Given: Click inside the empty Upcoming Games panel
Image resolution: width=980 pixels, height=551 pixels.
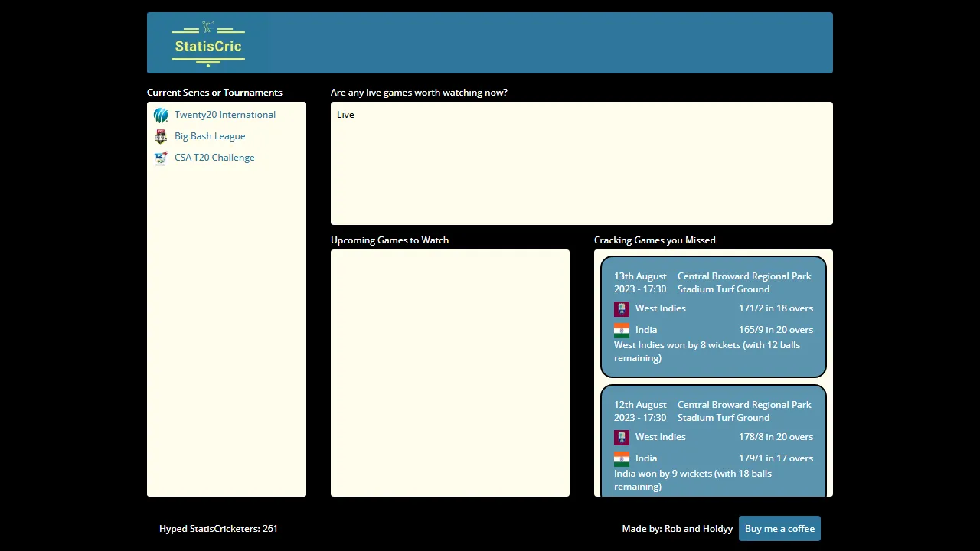Looking at the screenshot, I should 450,373.
